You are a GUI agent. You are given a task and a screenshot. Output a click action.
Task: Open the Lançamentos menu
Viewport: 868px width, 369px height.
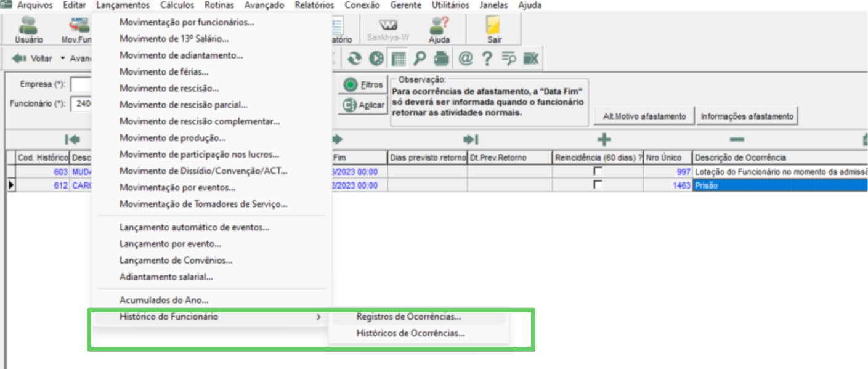click(123, 5)
